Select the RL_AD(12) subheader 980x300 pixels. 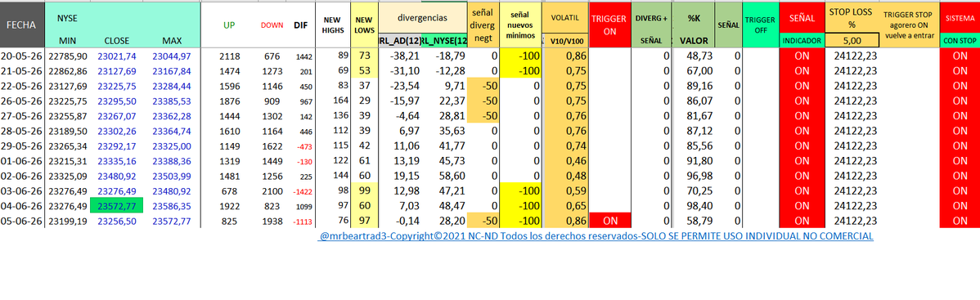399,41
